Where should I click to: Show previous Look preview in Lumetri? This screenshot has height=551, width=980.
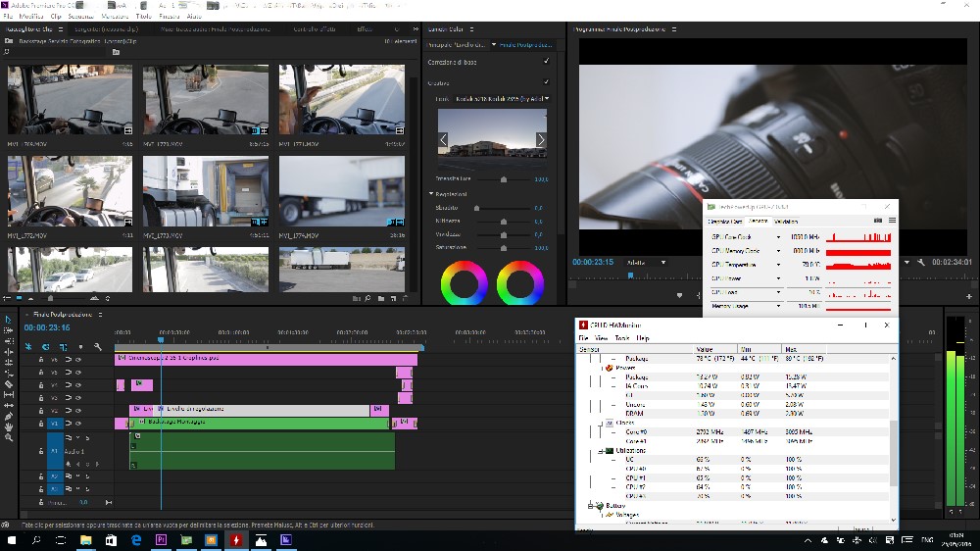pos(443,139)
